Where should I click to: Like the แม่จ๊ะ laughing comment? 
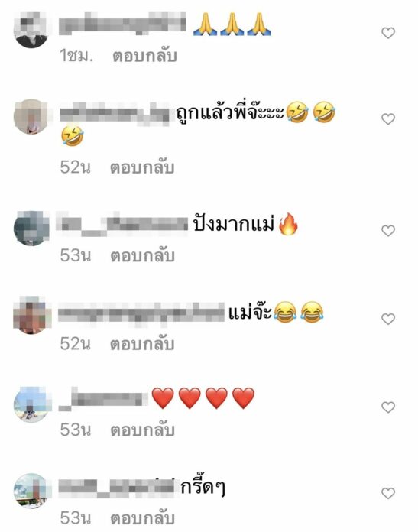click(x=388, y=319)
